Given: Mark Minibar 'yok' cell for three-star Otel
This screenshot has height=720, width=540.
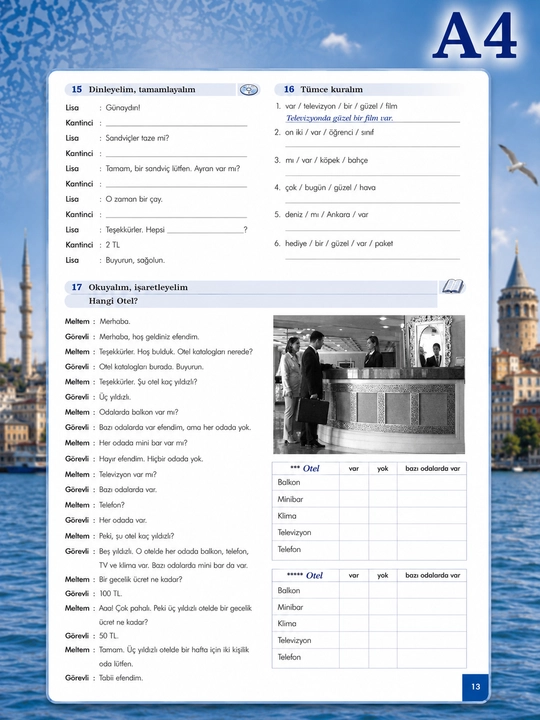Looking at the screenshot, I should pyautogui.click(x=382, y=499).
